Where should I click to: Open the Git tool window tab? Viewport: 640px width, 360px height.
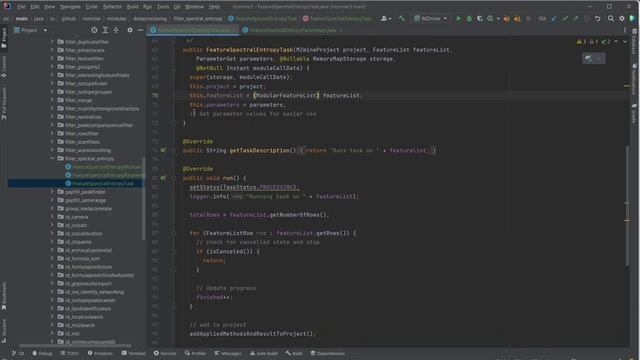coord(18,353)
